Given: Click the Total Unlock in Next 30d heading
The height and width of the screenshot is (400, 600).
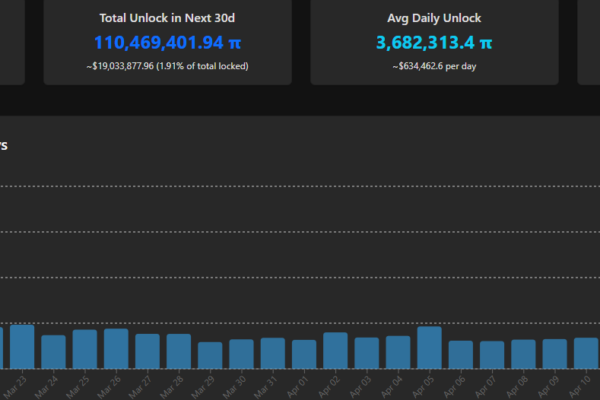Looking at the screenshot, I should click(168, 18).
